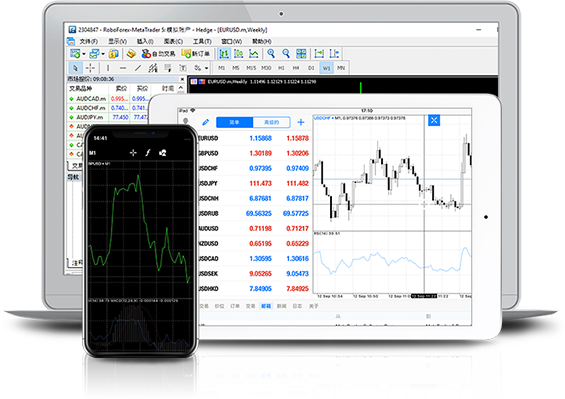This screenshot has width=565, height=399.
Task: Enable the auto scroll chart toggle
Action: (x=319, y=54)
